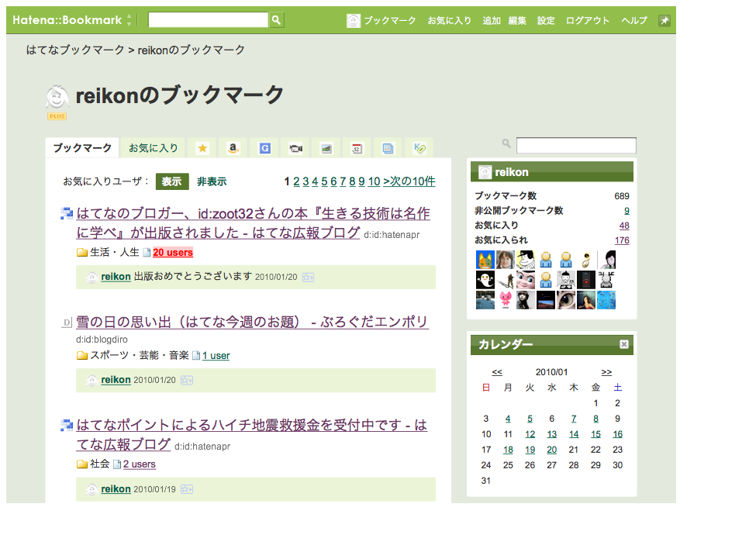The width and height of the screenshot is (756, 552).
Task: Open the Hatena::Bookmark service switcher arrows
Action: pos(129,19)
